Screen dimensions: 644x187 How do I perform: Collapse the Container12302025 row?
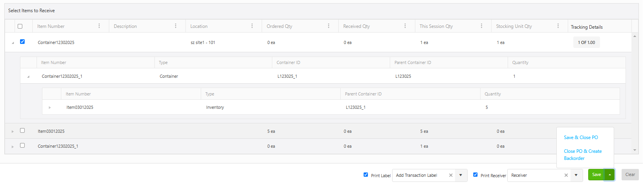point(13,43)
